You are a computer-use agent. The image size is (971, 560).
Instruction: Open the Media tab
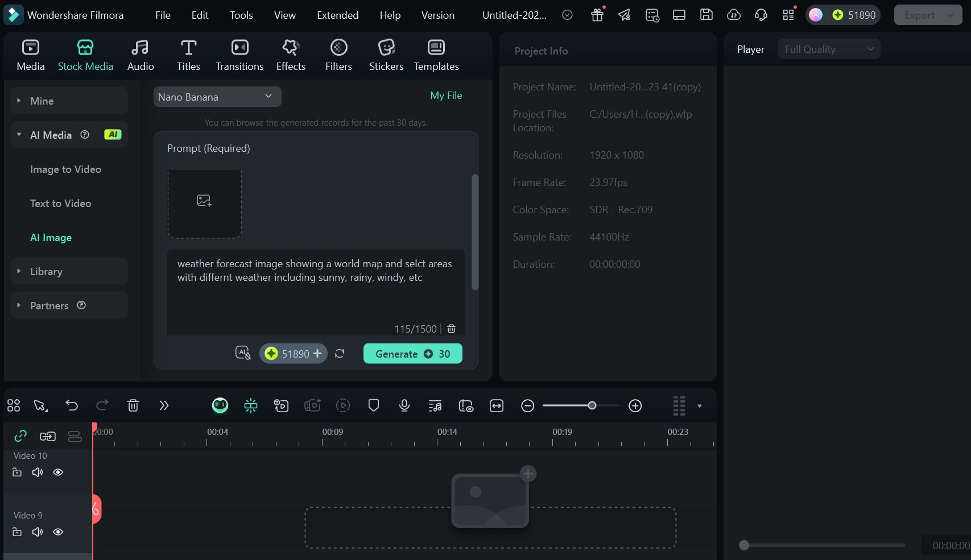pos(31,55)
